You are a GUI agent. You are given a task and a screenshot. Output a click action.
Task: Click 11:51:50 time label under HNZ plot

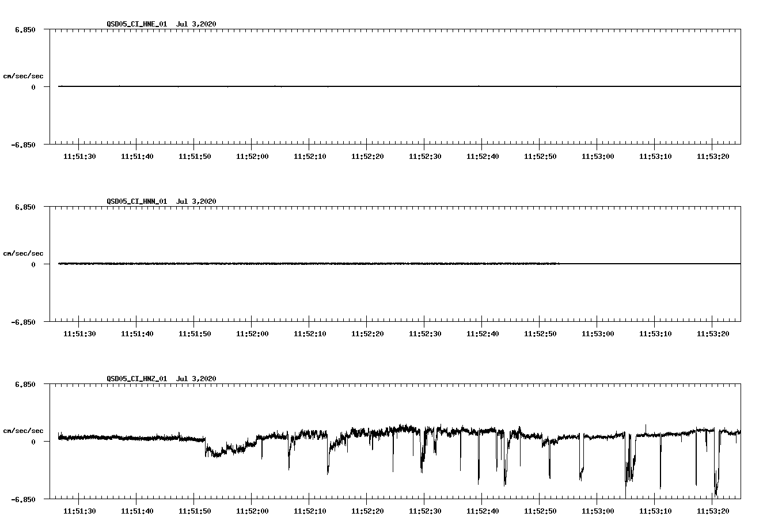(x=195, y=511)
